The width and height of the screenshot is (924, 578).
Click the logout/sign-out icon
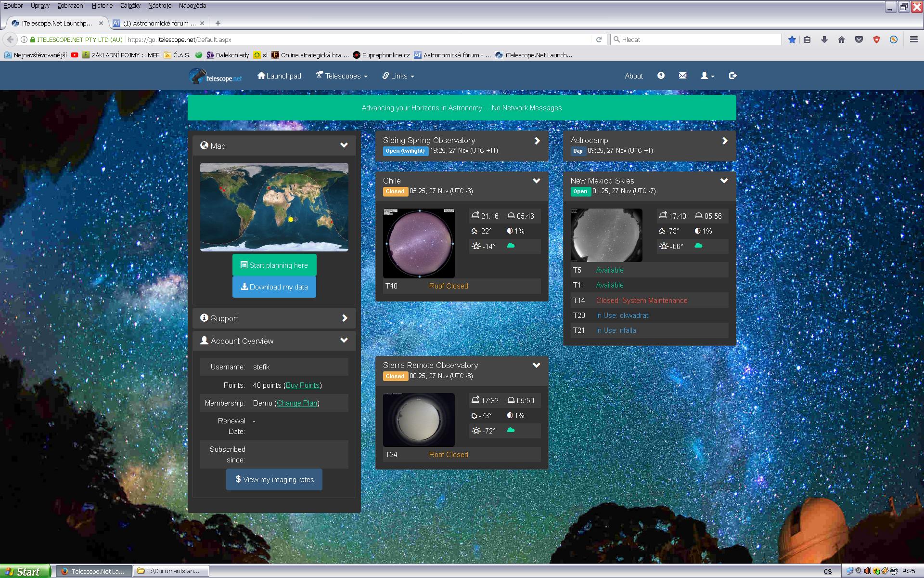732,75
